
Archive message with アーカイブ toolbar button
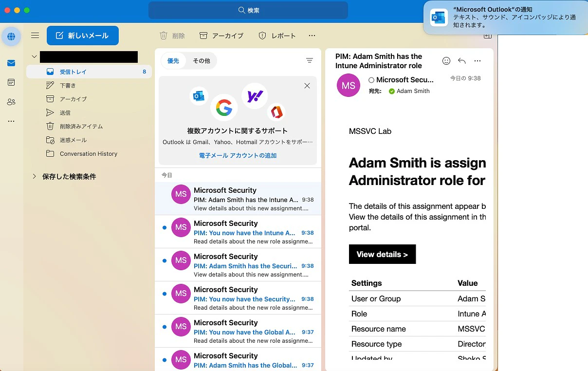221,36
